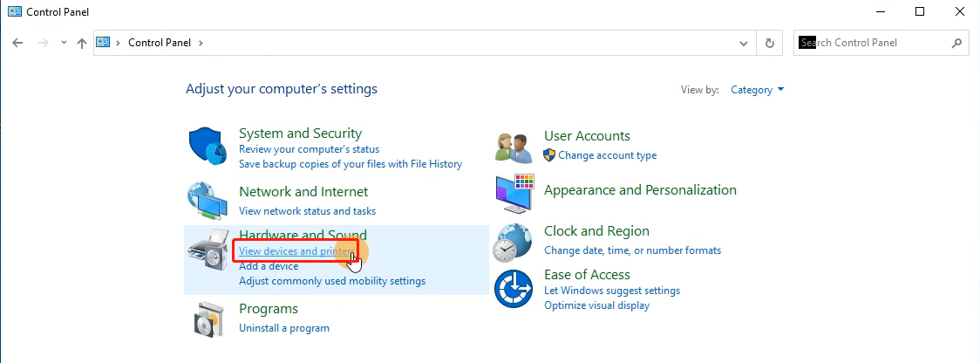The image size is (980, 363).
Task: Click the search magnifier icon
Action: (x=956, y=43)
